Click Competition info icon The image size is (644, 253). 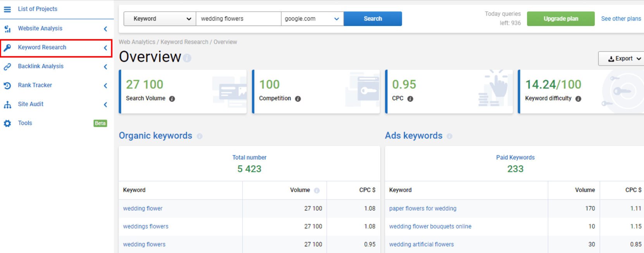tap(298, 99)
